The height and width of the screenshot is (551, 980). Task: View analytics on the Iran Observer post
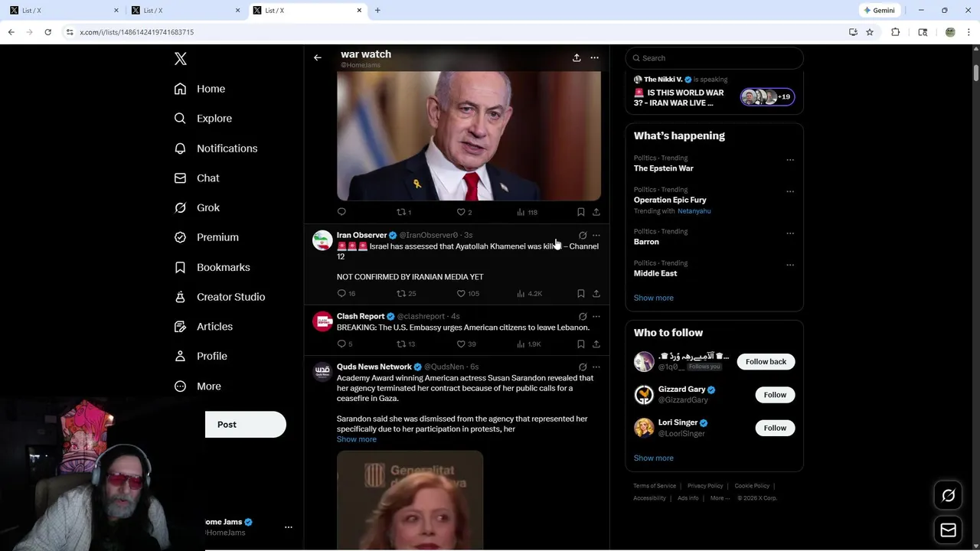click(x=529, y=293)
